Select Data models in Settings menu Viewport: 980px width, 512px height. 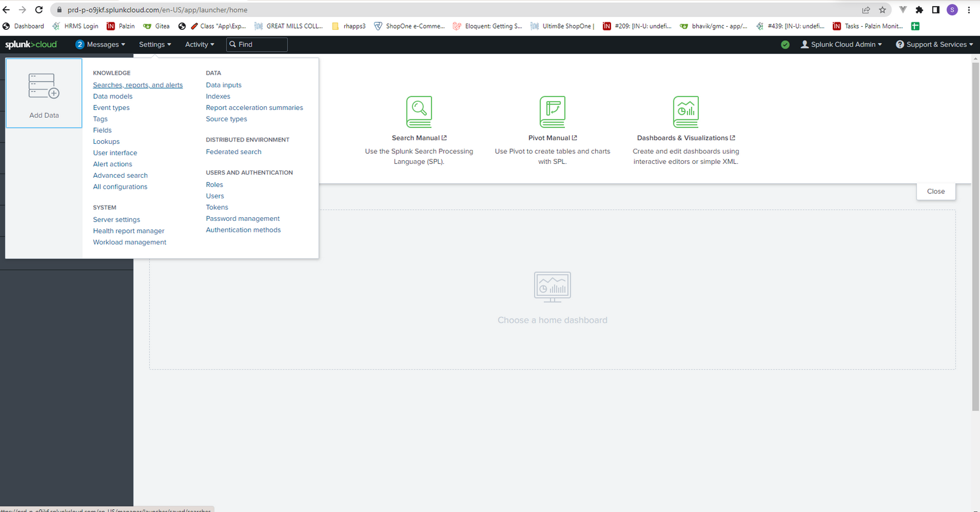113,96
